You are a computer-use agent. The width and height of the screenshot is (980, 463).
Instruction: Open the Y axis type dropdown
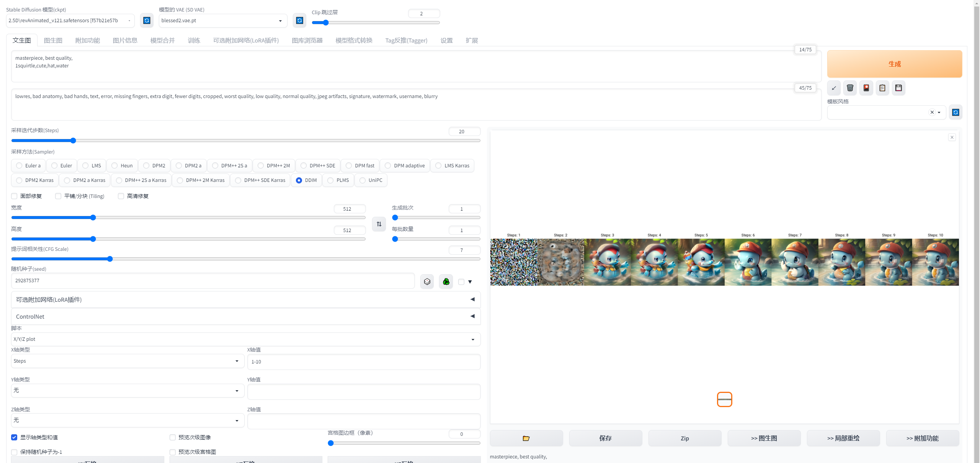tap(128, 391)
